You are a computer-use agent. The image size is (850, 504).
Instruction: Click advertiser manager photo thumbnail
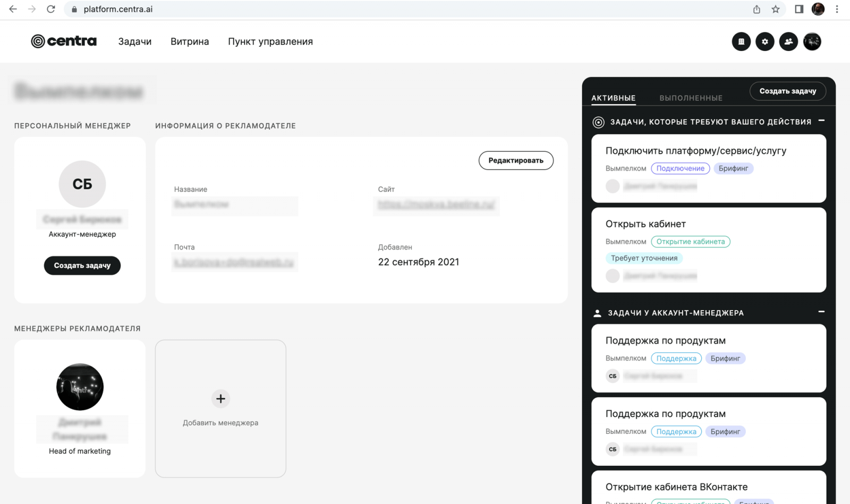80,387
